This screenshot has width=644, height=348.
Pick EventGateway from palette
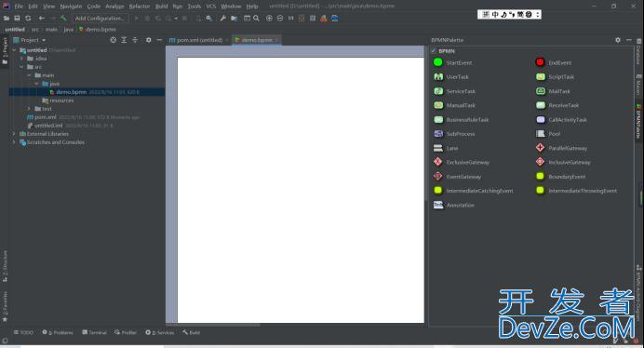pos(457,177)
